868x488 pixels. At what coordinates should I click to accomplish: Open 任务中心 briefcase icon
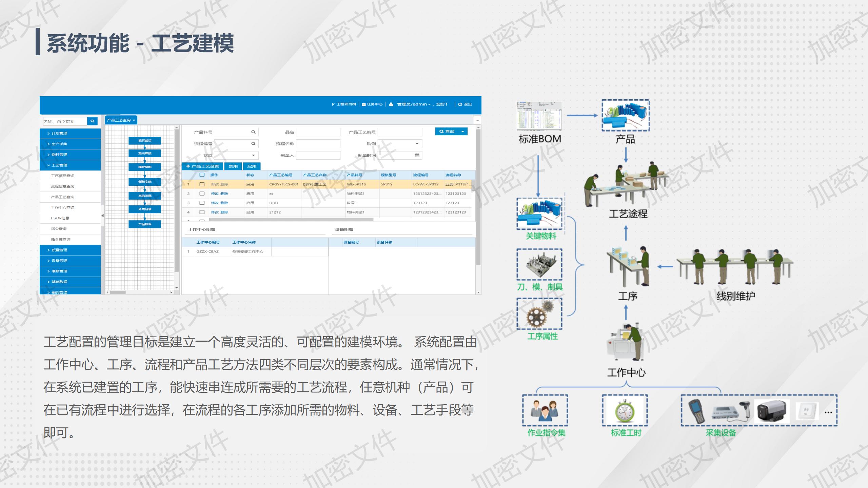[363, 104]
